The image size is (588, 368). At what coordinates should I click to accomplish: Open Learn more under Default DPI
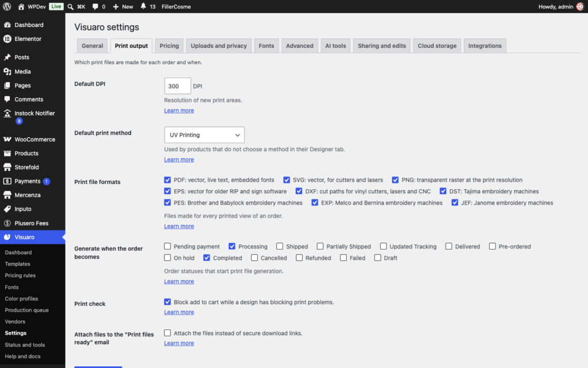coord(179,110)
